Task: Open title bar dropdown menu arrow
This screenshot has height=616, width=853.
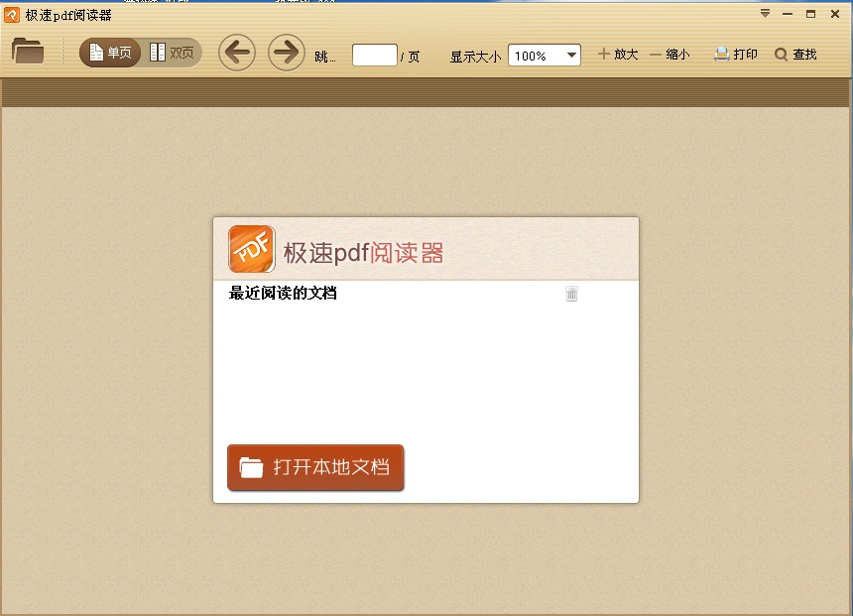Action: point(765,14)
